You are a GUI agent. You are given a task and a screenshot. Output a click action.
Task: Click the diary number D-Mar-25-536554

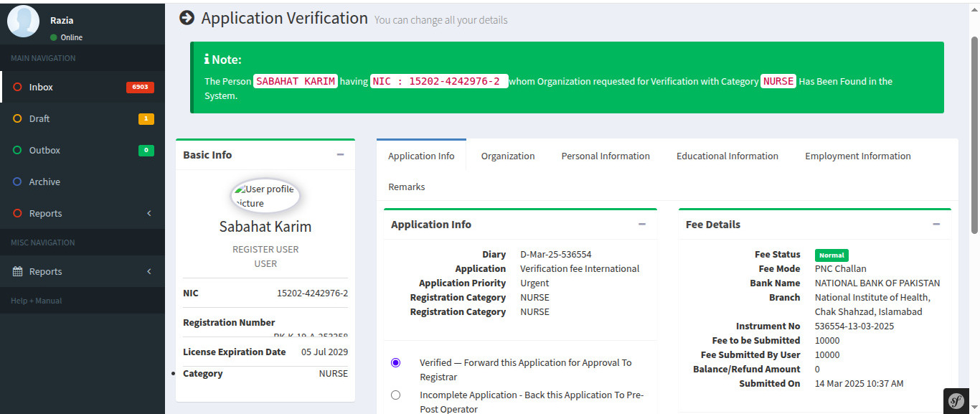pos(556,254)
